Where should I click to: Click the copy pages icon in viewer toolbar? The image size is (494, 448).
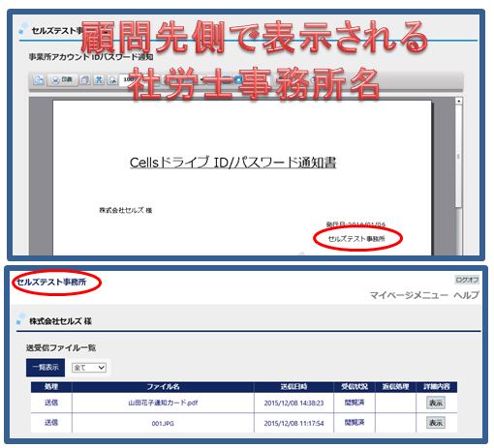(x=85, y=79)
